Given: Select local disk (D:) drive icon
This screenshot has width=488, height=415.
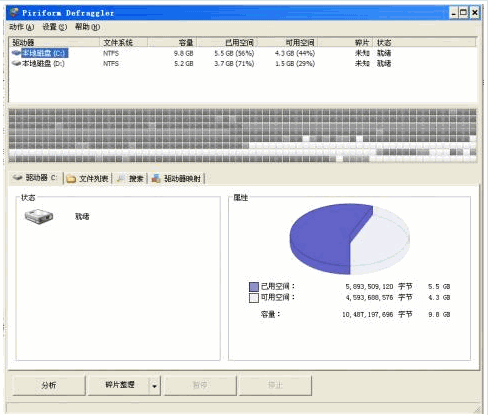Looking at the screenshot, I should point(16,63).
